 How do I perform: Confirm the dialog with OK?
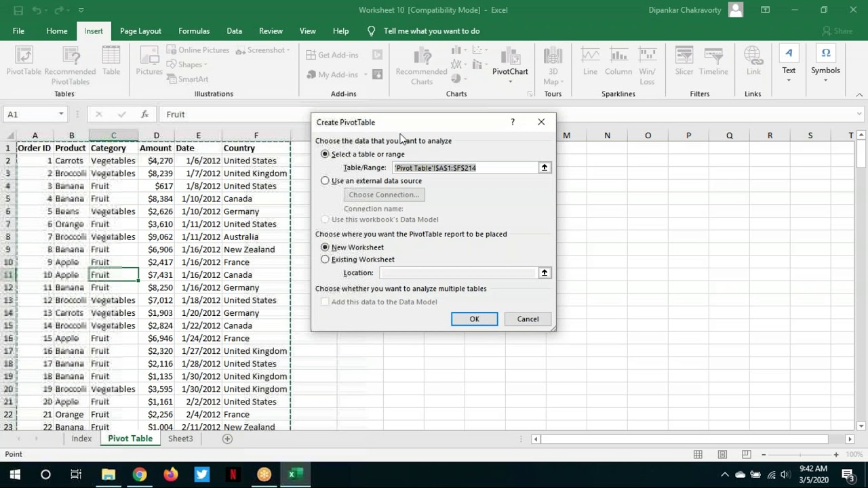[x=475, y=319]
